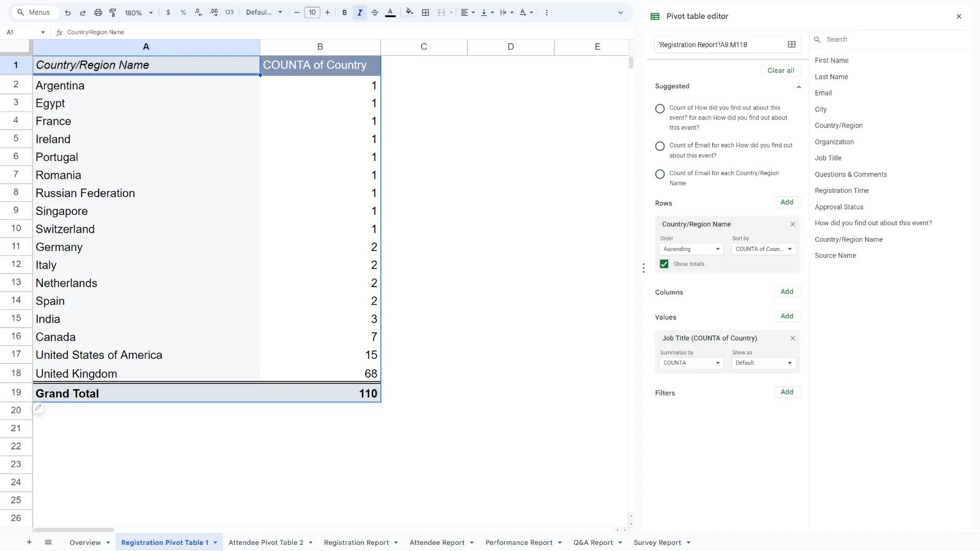980x551 pixels.
Task: Search the Menus box
Action: [35, 12]
